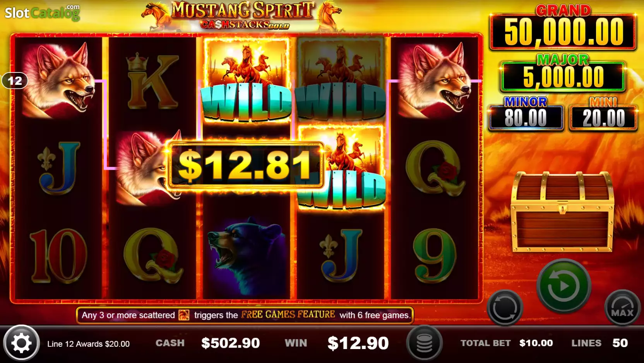Viewport: 644px width, 363px height.
Task: Click the green spin button
Action: coord(563,286)
